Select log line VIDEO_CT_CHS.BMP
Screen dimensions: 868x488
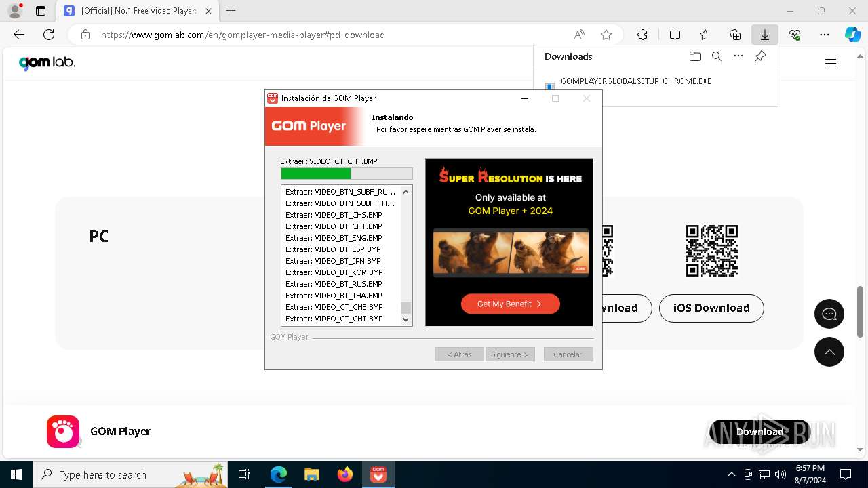(334, 307)
